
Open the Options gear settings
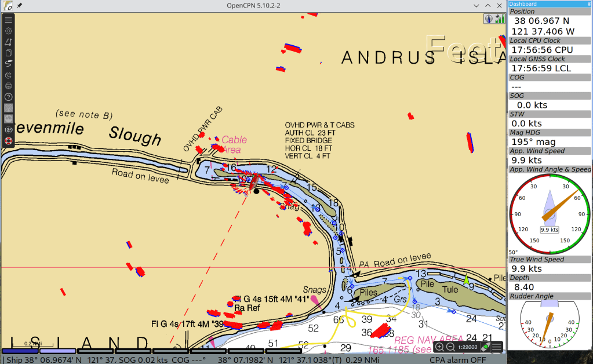pos(8,31)
